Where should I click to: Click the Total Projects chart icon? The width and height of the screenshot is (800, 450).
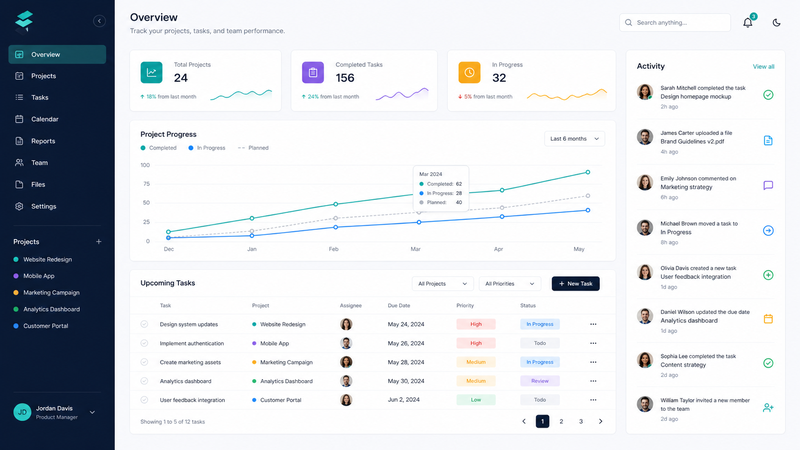152,72
